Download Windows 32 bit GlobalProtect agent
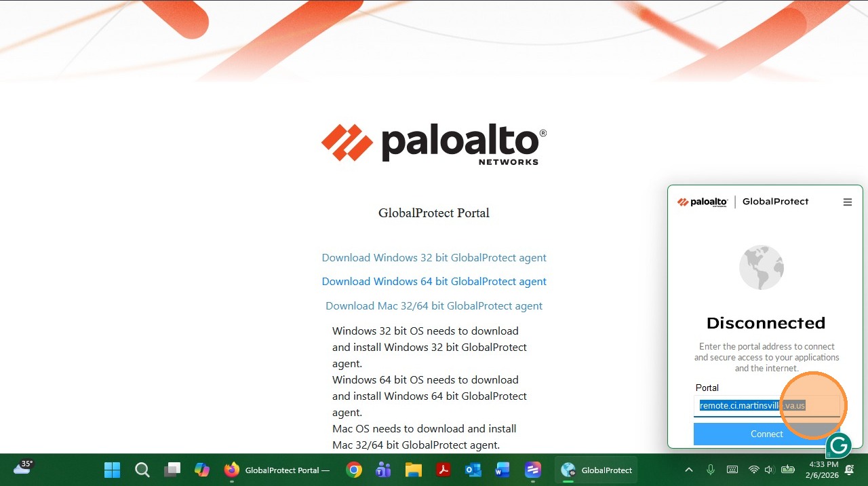 point(434,258)
